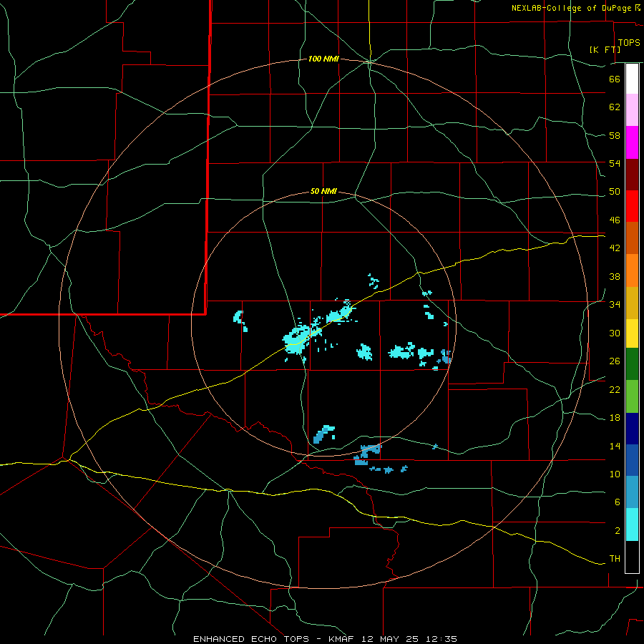Viewport: 644px width, 644px height.
Task: Click the legend value "62"
Action: click(x=615, y=107)
